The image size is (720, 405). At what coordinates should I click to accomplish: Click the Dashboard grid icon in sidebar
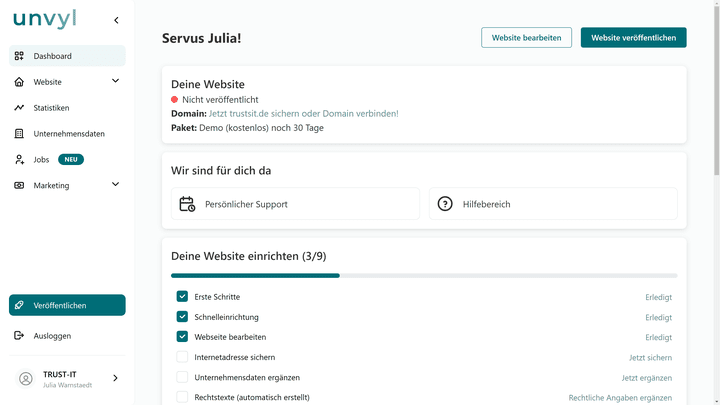(x=19, y=56)
